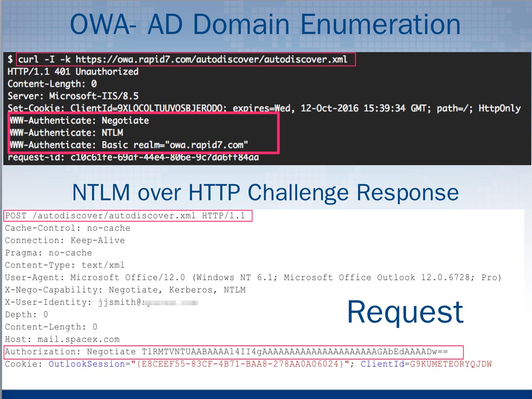Click the "WWW-Authenticate: Negotiate" line
Screen dimensions: 532x399
[79, 120]
